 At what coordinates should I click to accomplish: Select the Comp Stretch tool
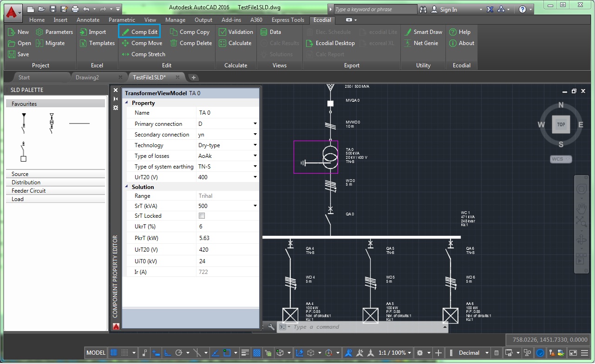pos(143,54)
